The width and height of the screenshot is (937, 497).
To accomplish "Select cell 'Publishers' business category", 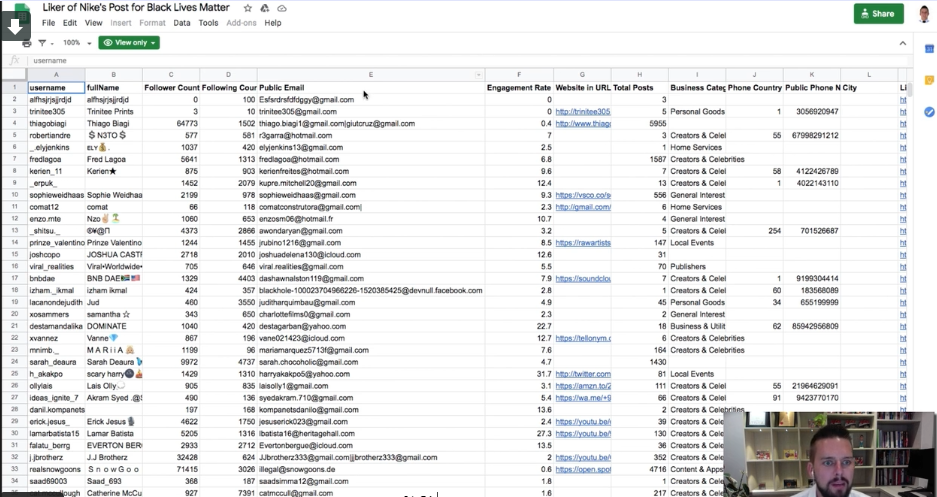I will [697, 267].
